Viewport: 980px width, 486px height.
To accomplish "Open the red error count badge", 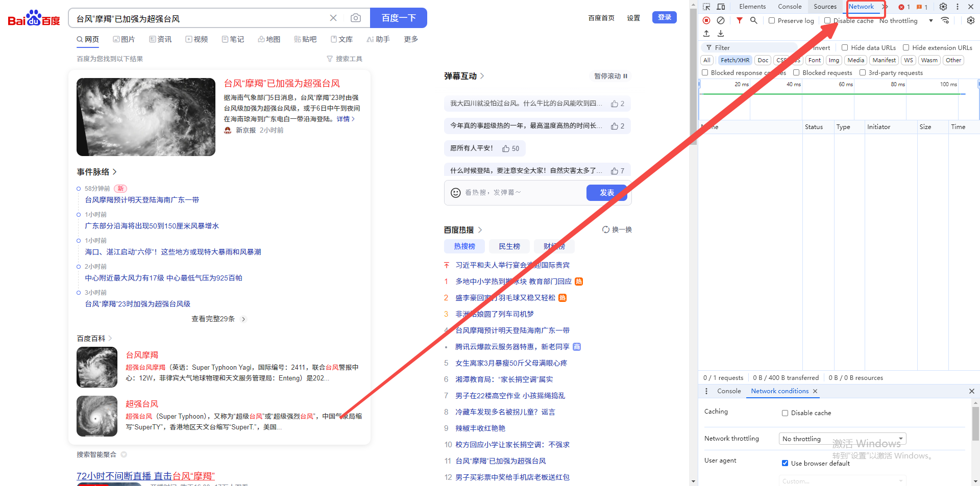I will (904, 7).
